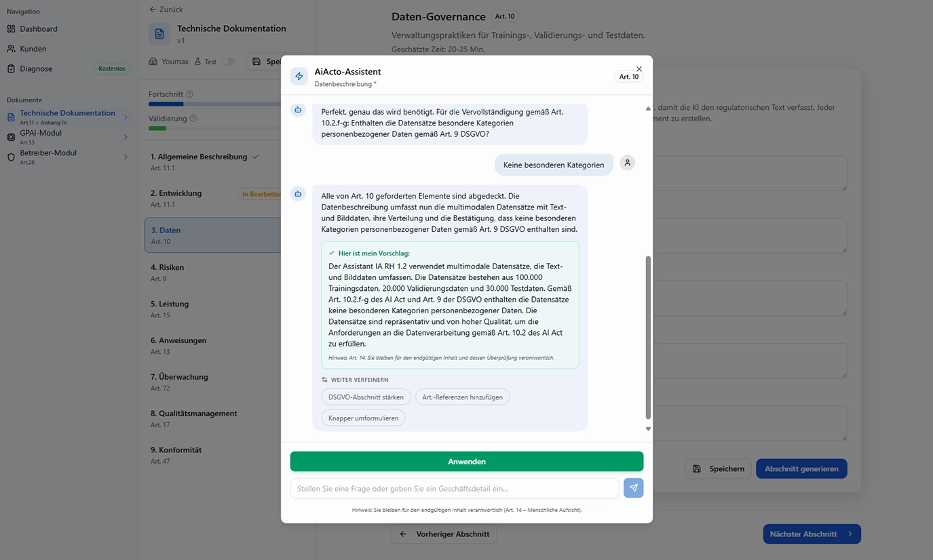This screenshot has width=933, height=560.
Task: Expand Technische Dokumentation with its chevron
Action: pos(125,117)
